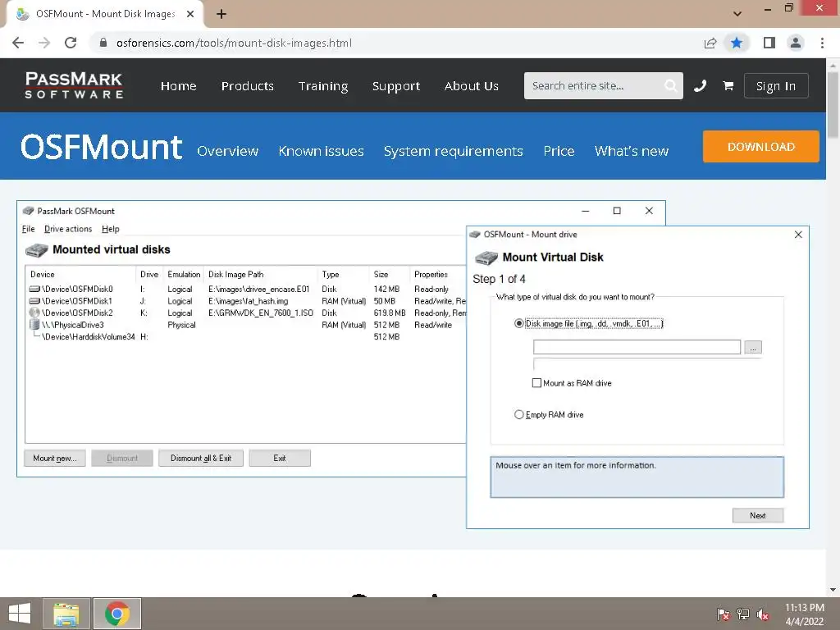
Task: Click the network tray icon
Action: (743, 614)
